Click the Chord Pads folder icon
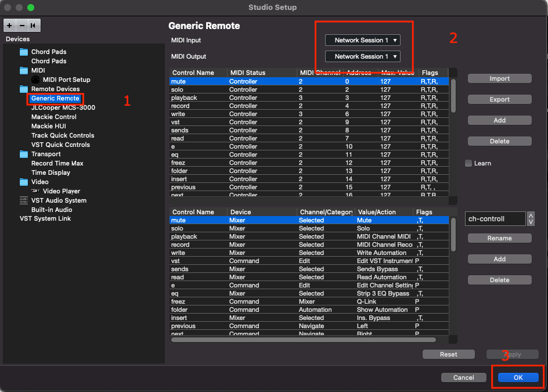 pyautogui.click(x=24, y=52)
